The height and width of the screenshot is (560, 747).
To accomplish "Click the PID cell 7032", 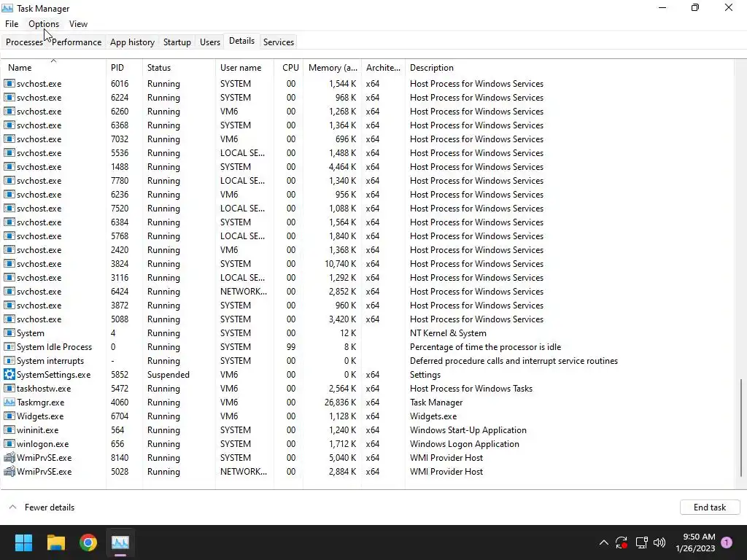I will pyautogui.click(x=120, y=139).
